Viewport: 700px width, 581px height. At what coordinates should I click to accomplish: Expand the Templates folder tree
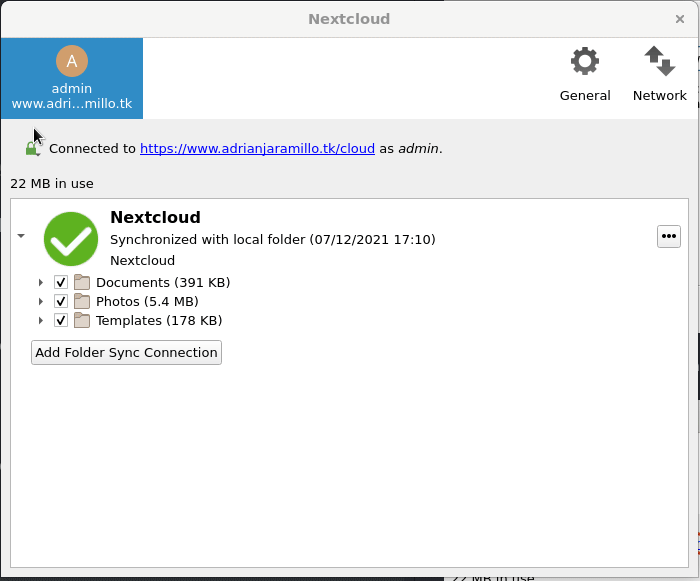tap(41, 320)
